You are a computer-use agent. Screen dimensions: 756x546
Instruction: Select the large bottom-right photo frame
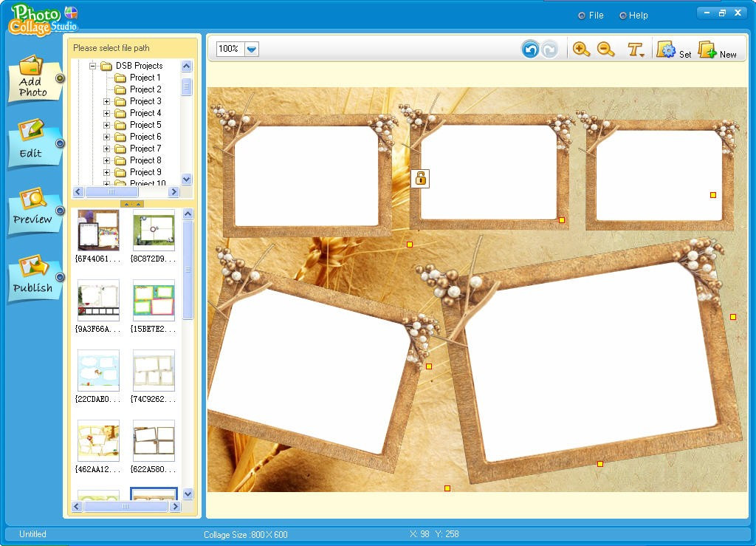[591, 361]
